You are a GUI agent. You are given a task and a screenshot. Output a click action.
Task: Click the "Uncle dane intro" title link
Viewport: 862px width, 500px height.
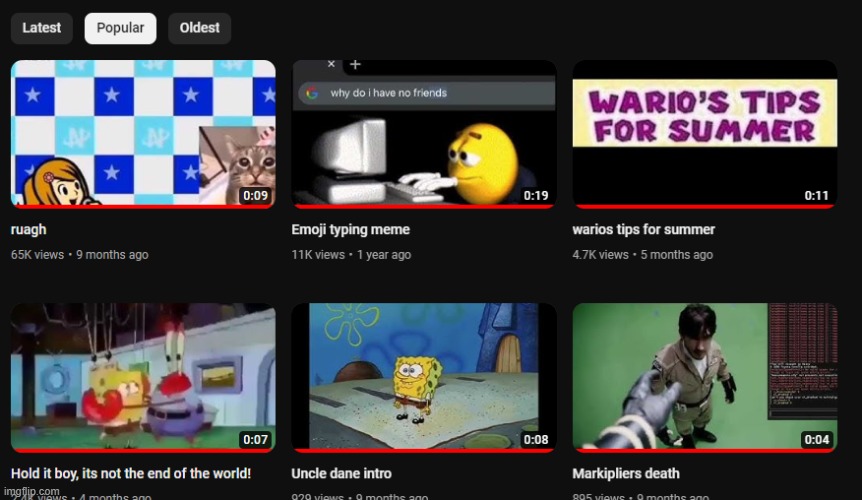341,473
